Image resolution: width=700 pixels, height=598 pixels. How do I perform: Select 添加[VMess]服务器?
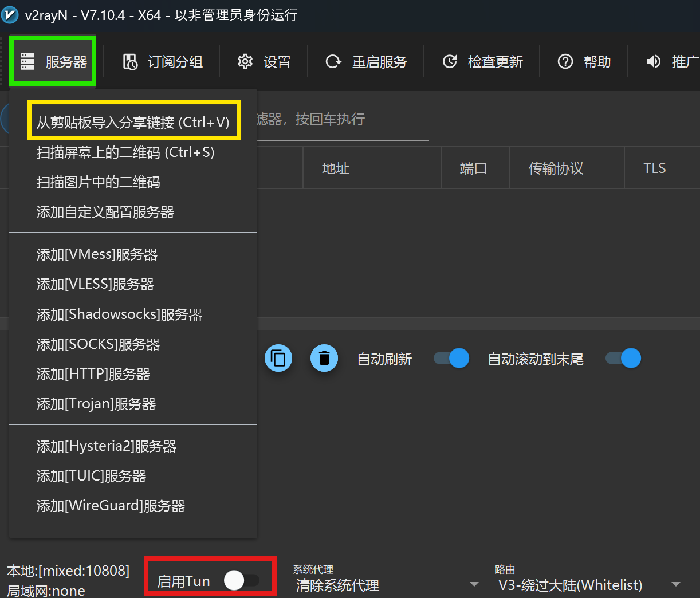(x=133, y=254)
